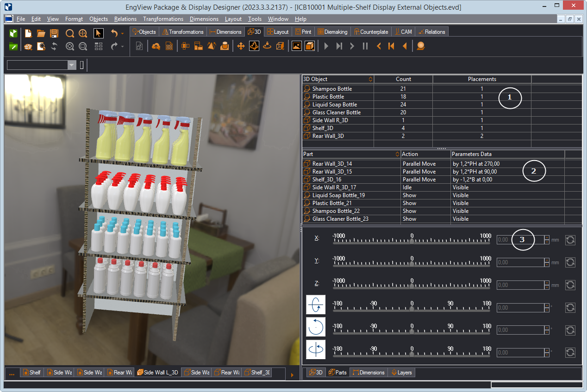The image size is (587, 392).
Task: Open the Dimensions bottom panel tab
Action: tap(368, 372)
